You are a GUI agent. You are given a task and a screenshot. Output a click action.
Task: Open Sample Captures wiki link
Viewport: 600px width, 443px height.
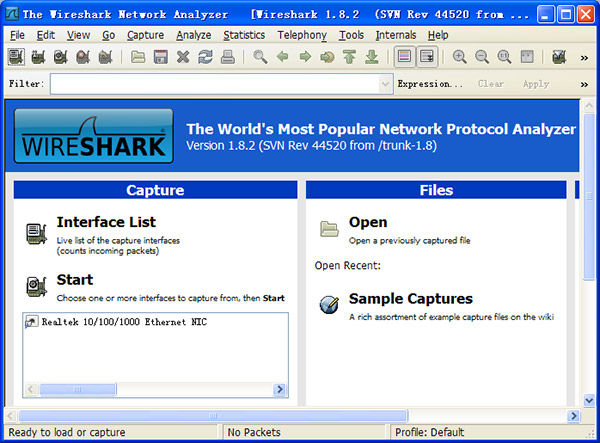pyautogui.click(x=411, y=299)
